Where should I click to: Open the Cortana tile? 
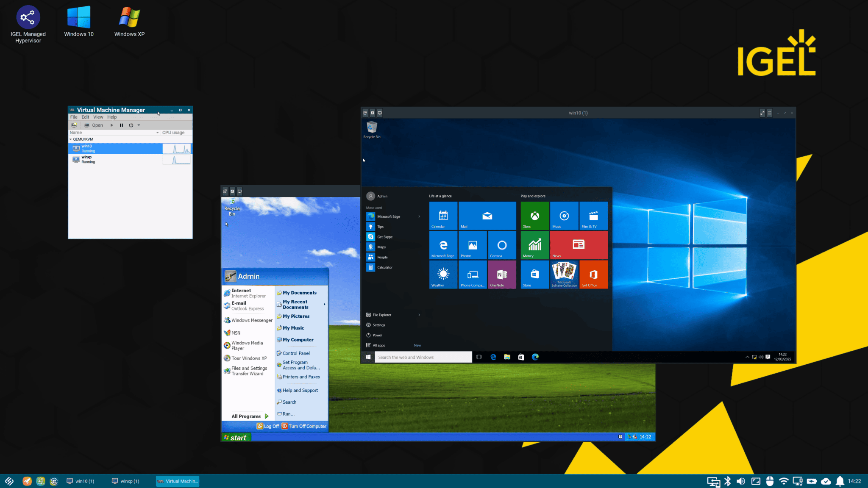pos(502,245)
